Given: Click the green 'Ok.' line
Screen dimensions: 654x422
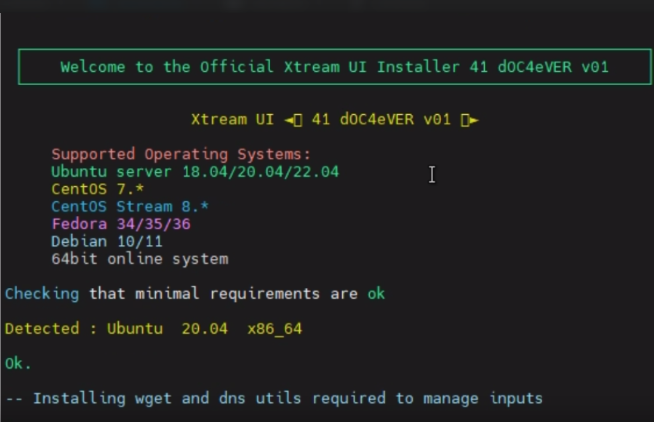Looking at the screenshot, I should coord(18,363).
